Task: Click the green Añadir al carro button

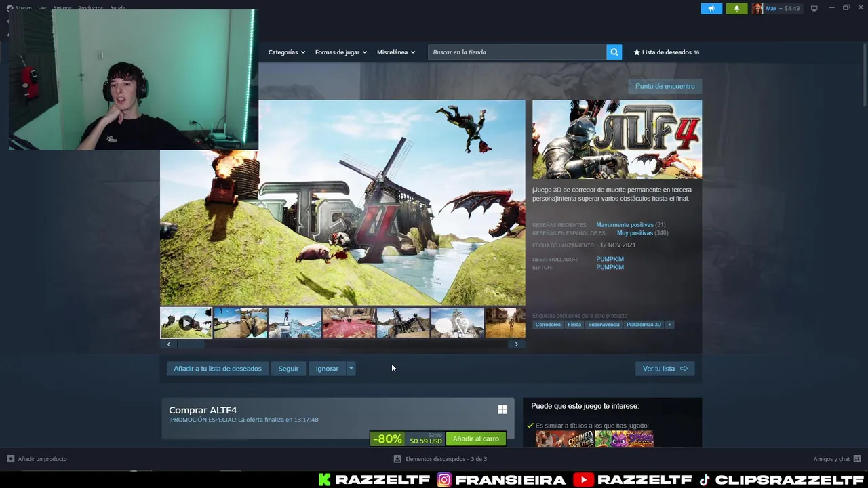Action: click(x=475, y=439)
